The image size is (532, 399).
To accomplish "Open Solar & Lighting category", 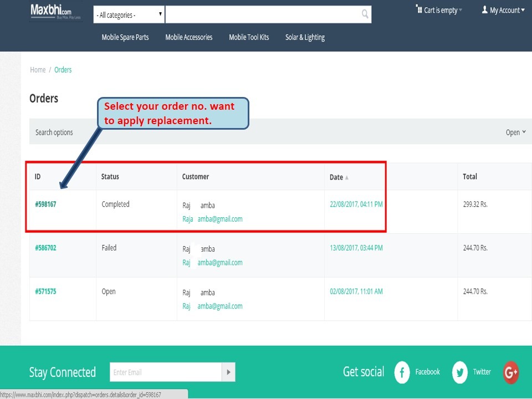I will pyautogui.click(x=305, y=37).
